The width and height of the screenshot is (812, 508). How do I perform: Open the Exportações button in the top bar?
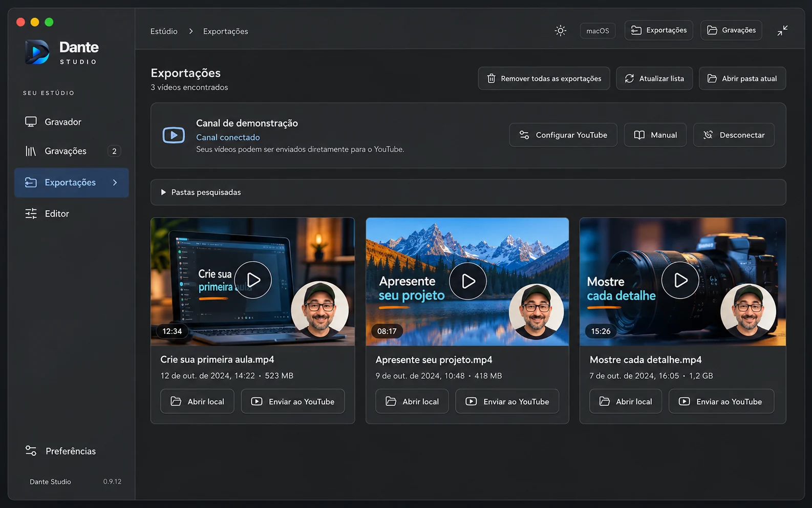[659, 30]
